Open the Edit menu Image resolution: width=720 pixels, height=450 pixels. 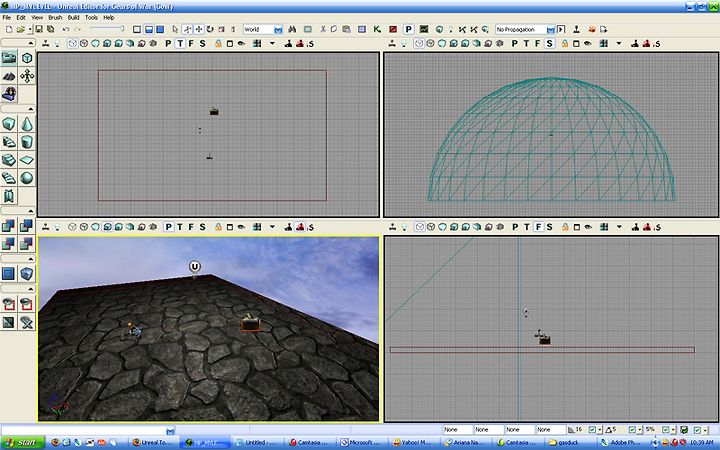tap(21, 17)
